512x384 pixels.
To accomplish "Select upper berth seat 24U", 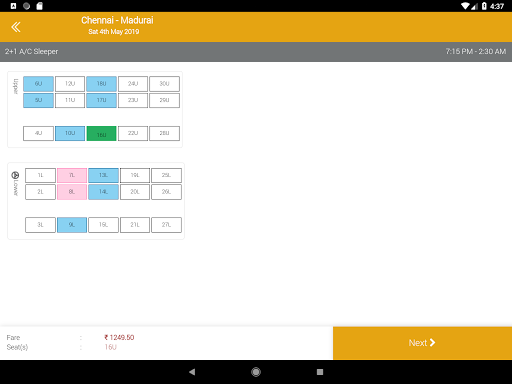I will [x=133, y=84].
